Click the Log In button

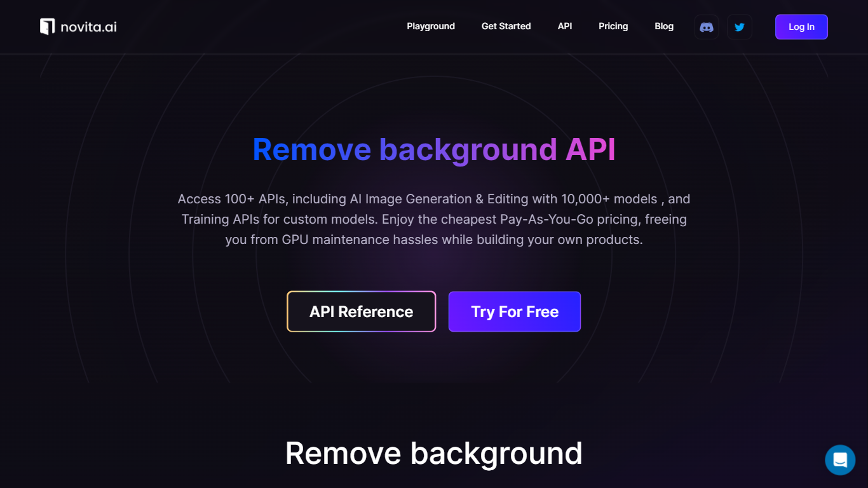pyautogui.click(x=801, y=27)
